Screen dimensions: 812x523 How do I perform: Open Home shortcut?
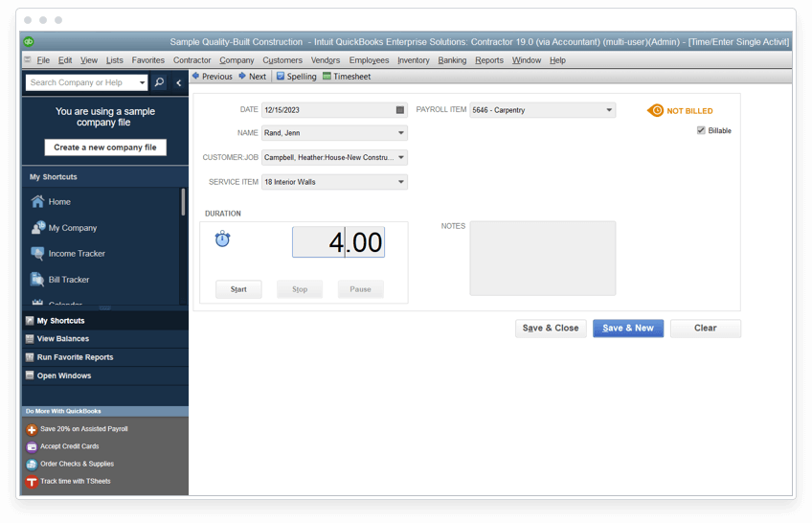[51, 201]
